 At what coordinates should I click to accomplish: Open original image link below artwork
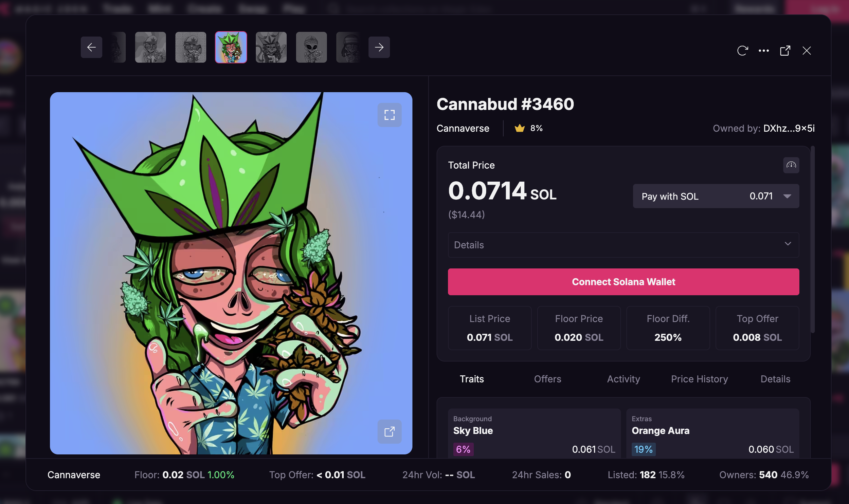[389, 432]
